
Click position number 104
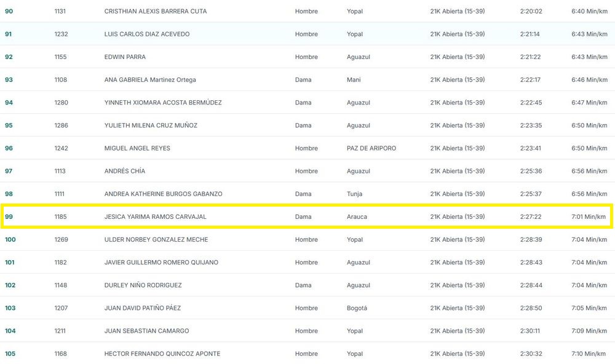click(x=10, y=331)
